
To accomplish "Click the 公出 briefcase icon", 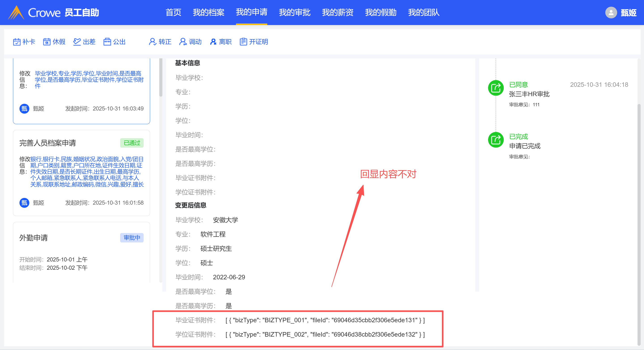I will pos(107,42).
